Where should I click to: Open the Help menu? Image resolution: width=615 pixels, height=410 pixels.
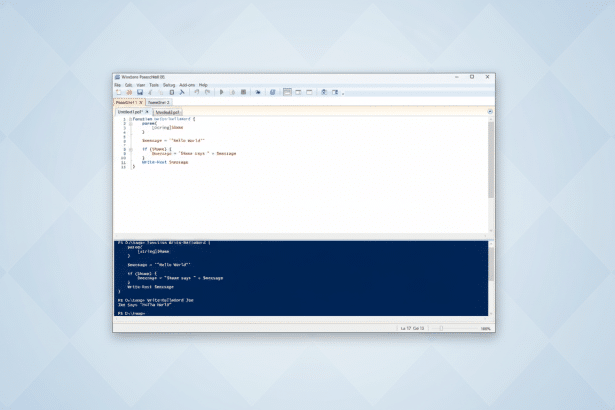203,85
